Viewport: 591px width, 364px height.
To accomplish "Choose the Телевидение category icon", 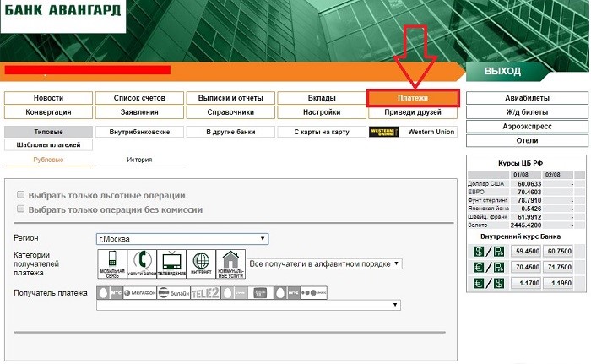I will [171, 263].
